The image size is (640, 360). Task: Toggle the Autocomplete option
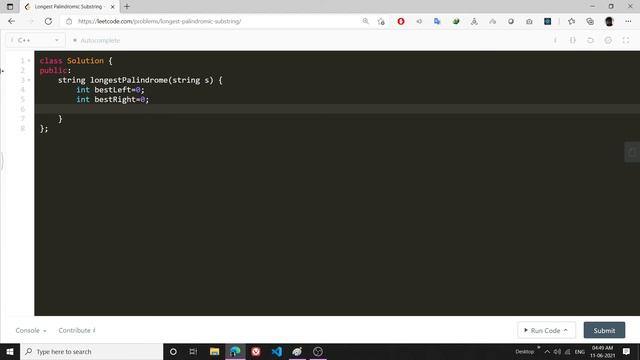point(96,40)
